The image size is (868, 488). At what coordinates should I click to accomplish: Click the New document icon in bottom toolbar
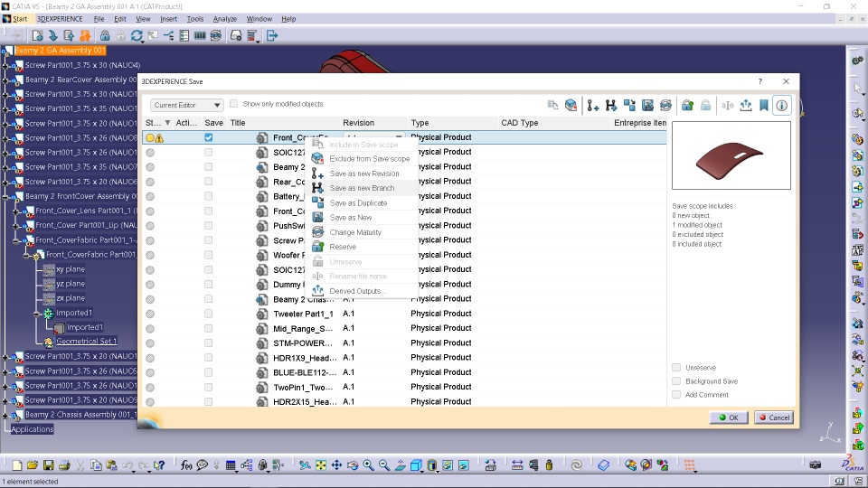point(17,465)
